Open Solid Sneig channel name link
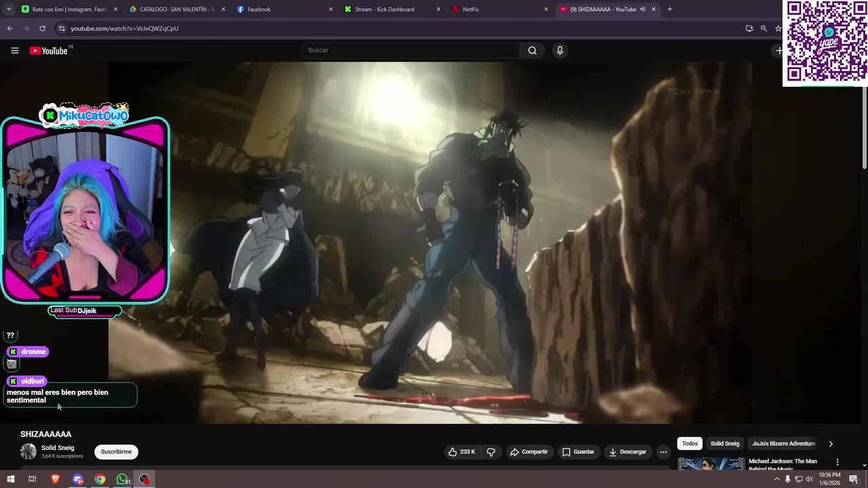This screenshot has height=488, width=868. [58, 448]
